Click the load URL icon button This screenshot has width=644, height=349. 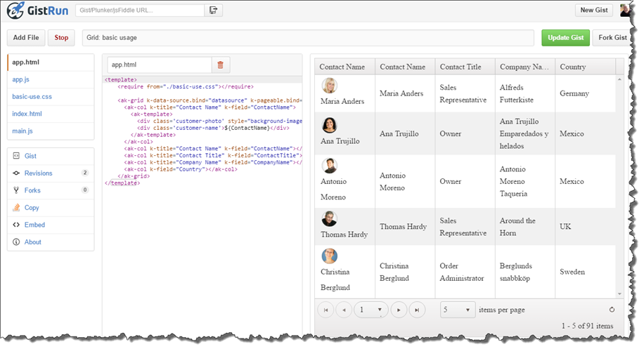214,11
